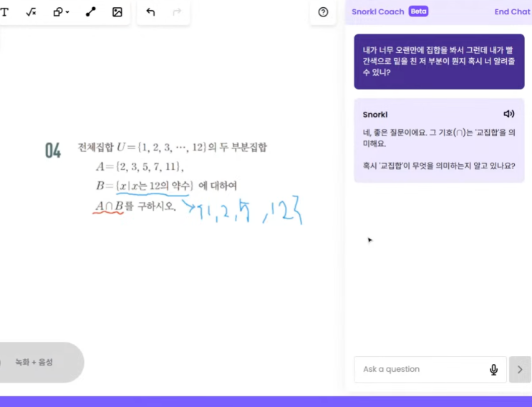
Task: Click the Snorkl sender name
Action: click(375, 115)
